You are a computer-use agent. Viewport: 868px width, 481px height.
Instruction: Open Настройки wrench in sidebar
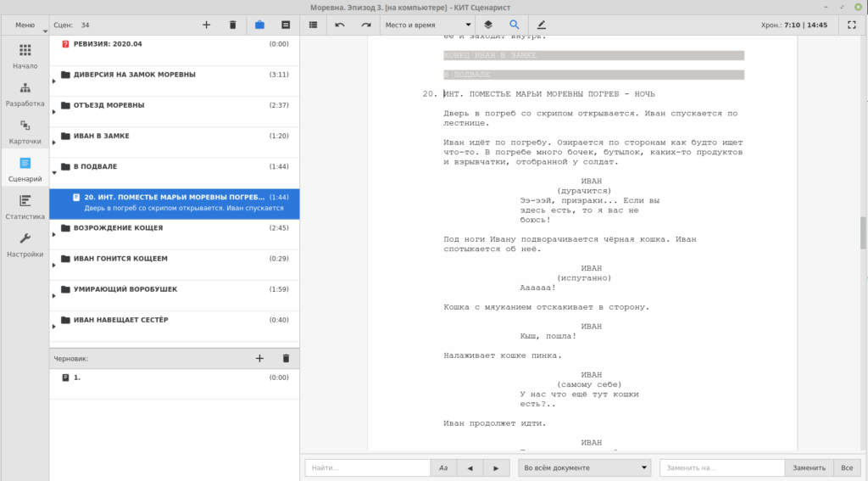(25, 245)
